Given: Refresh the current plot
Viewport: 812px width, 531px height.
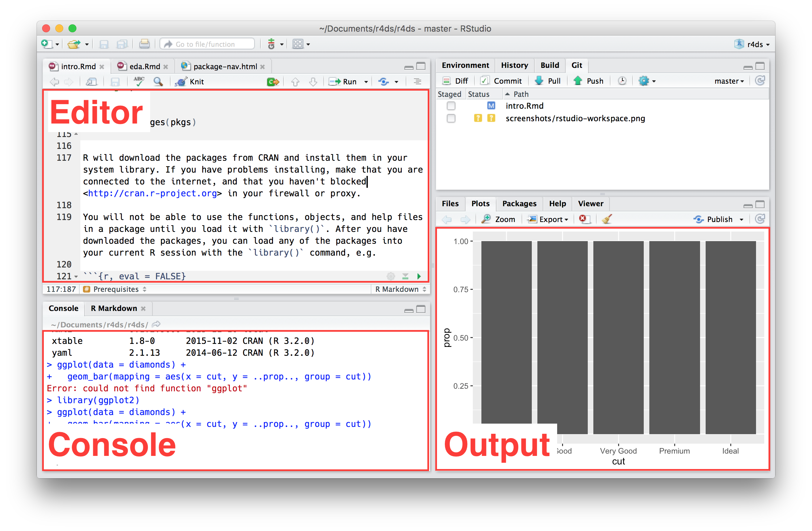Looking at the screenshot, I should [x=760, y=219].
